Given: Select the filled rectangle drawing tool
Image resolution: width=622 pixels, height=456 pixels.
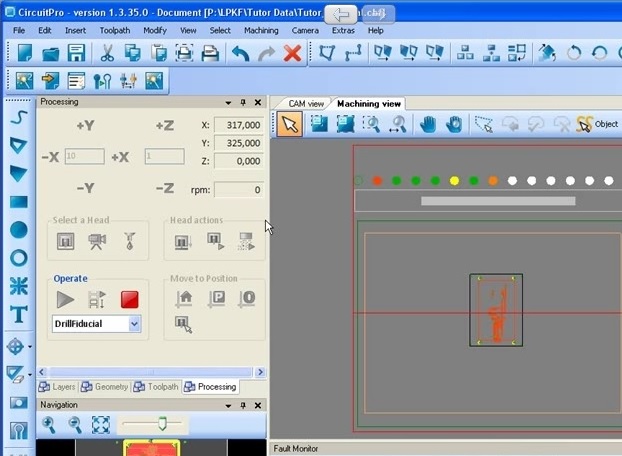Looking at the screenshot, I should (x=18, y=201).
